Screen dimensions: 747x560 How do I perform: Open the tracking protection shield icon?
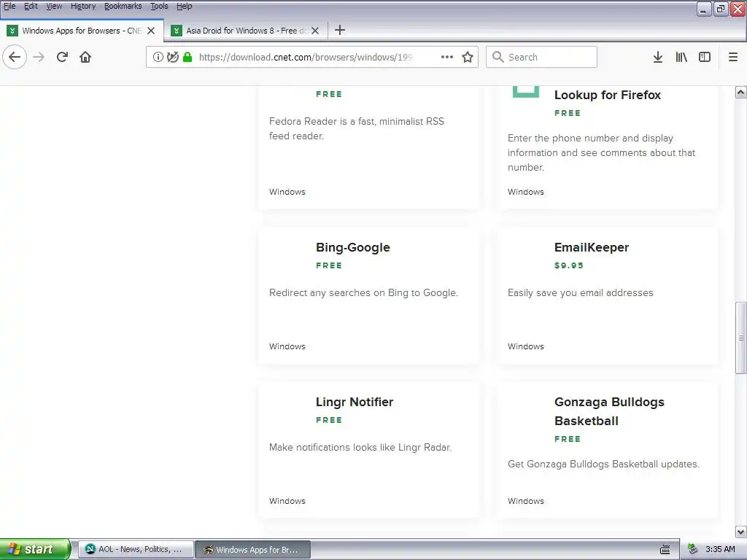pyautogui.click(x=172, y=57)
